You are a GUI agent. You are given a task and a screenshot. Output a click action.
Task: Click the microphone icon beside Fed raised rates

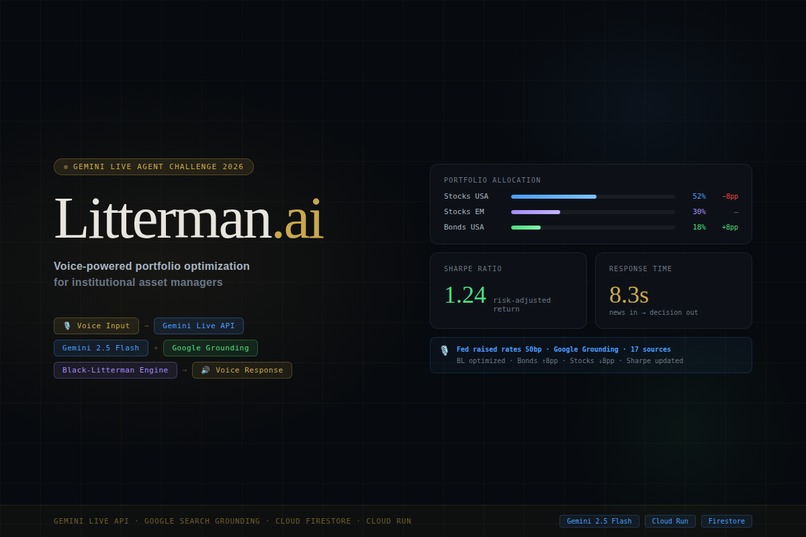[x=445, y=350]
